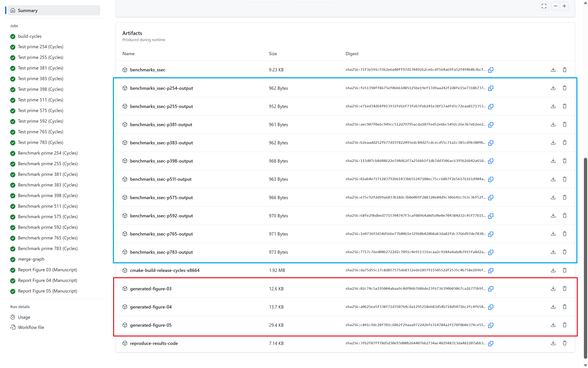Download benchmarks_ssec-p783-output artifact
588x368 pixels.
tap(553, 252)
